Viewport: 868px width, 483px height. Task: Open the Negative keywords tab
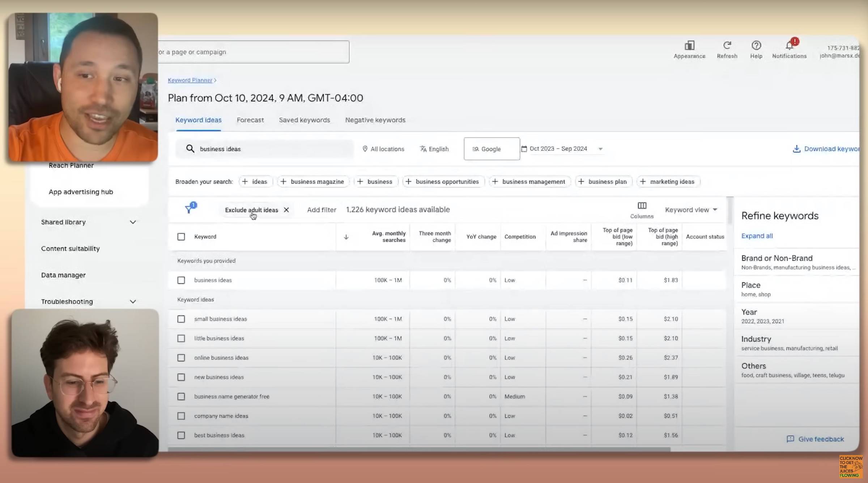375,120
